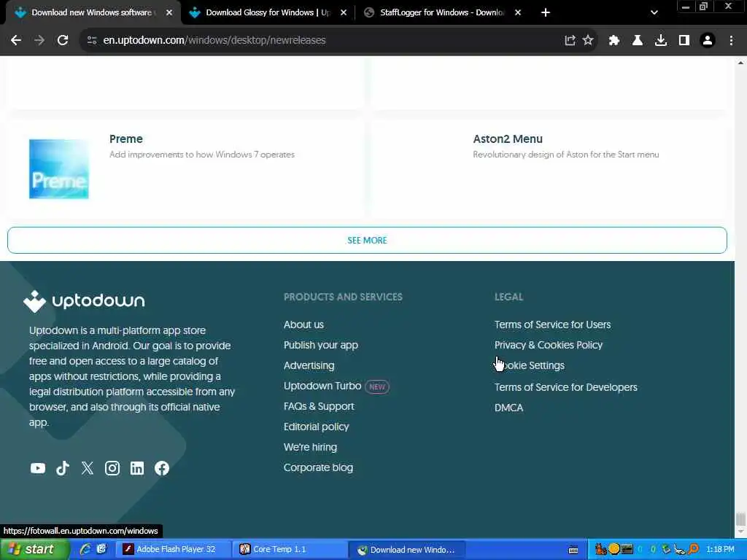Viewport: 747px width, 560px height.
Task: Open About us footer link
Action: click(303, 324)
